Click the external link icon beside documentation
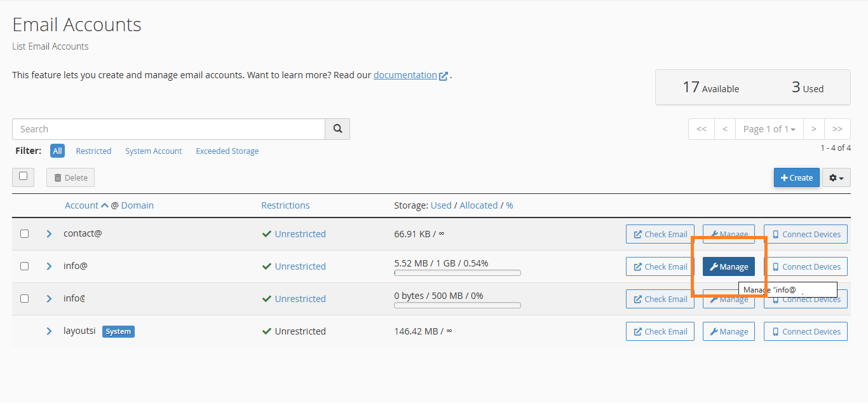 click(444, 76)
